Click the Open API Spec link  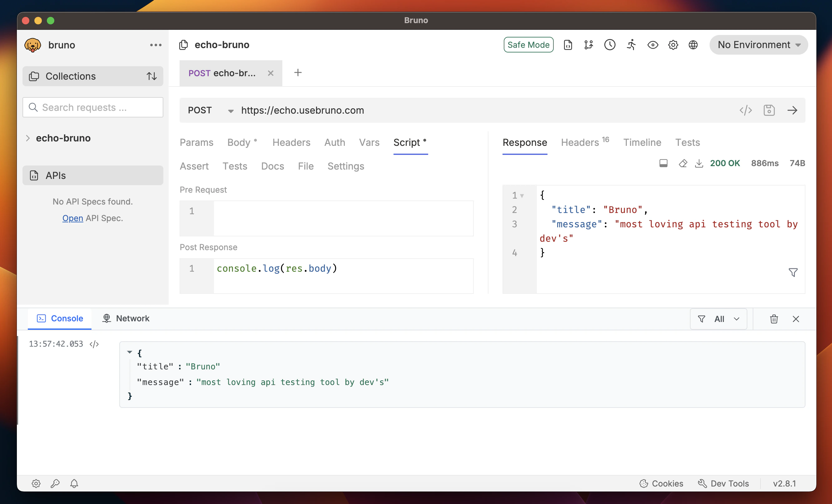tap(72, 218)
